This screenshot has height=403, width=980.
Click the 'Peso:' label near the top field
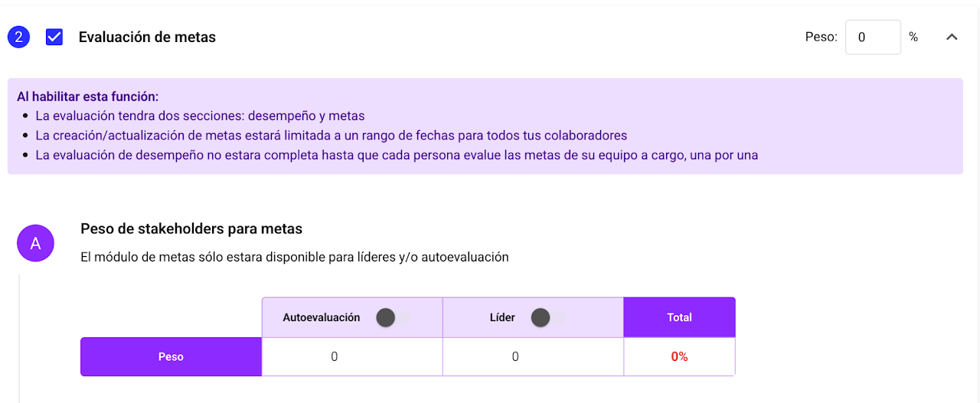tap(821, 37)
